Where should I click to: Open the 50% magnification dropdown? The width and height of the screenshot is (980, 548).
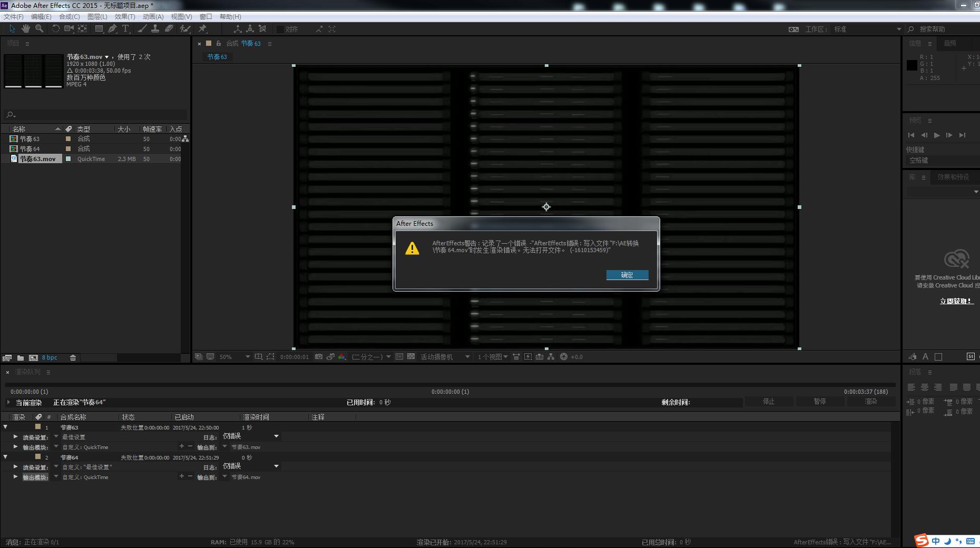point(247,357)
